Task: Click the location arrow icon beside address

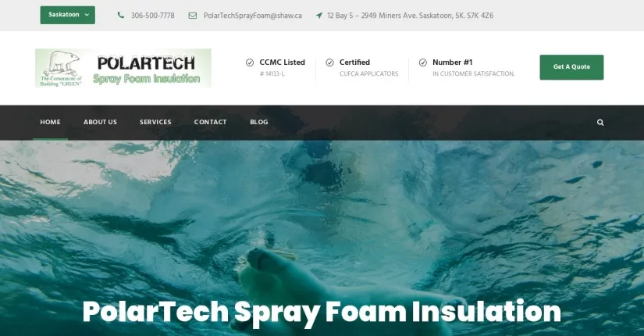Action: [318, 16]
